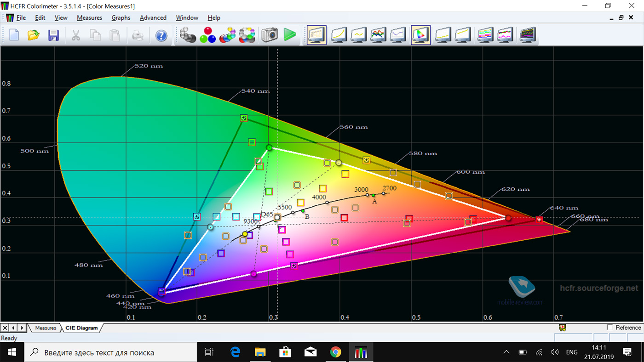
Task: Show the CIE diagram view toolbar icon
Action: tap(420, 35)
